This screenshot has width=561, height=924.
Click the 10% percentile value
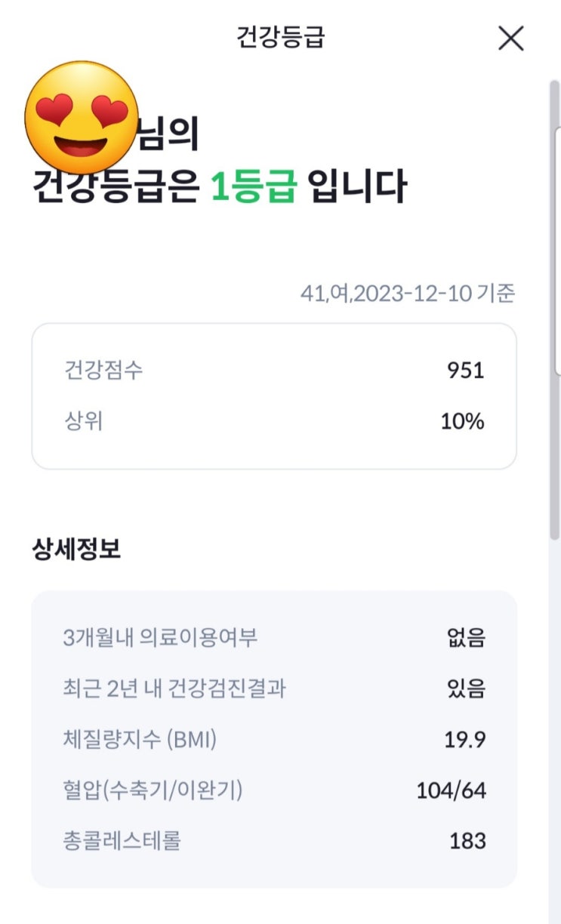pos(462,421)
